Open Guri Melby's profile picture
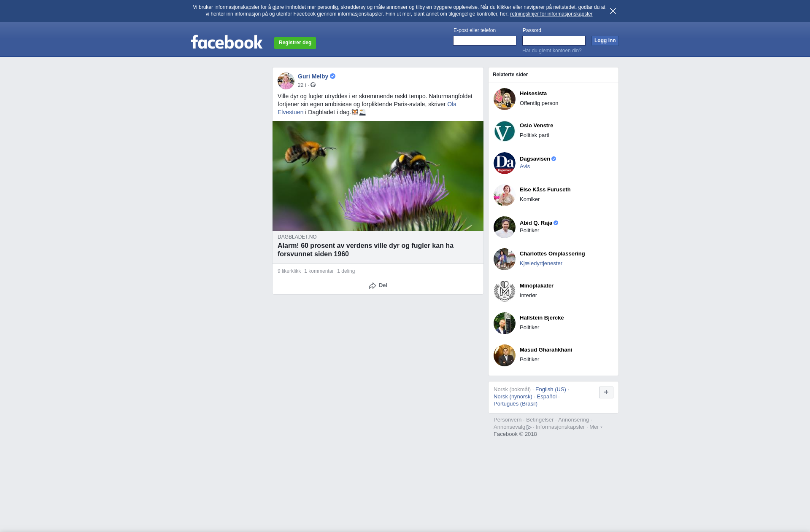The image size is (810, 532). [x=286, y=81]
